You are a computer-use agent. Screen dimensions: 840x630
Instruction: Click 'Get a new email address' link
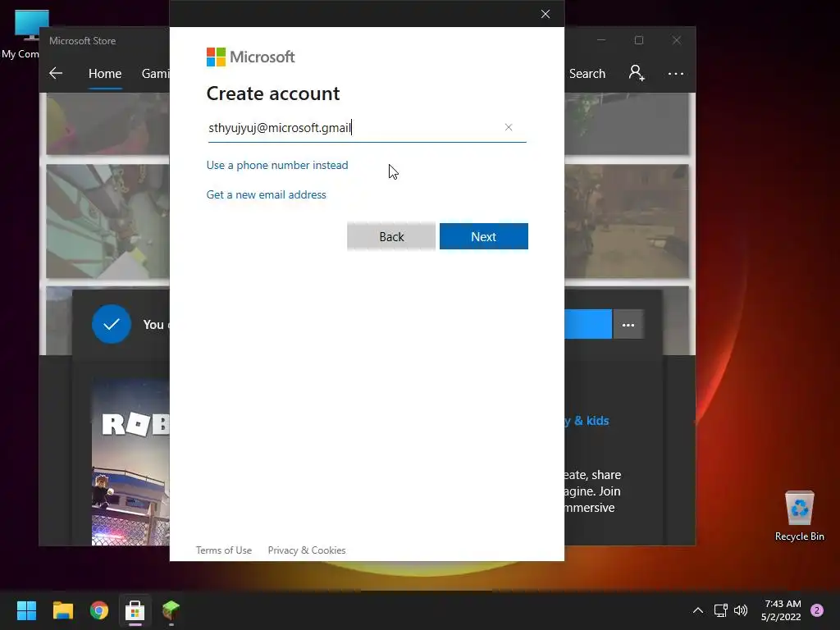(x=267, y=194)
